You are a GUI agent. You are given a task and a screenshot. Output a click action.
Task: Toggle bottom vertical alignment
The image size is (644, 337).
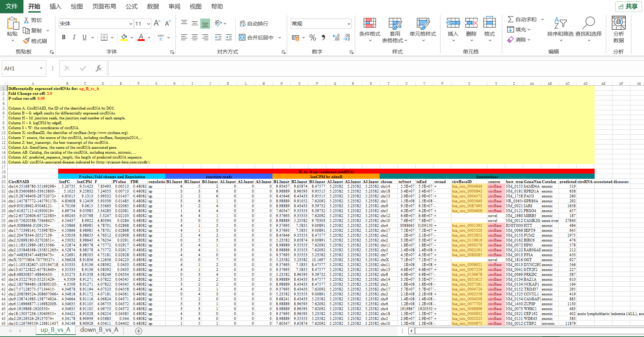pos(205,23)
